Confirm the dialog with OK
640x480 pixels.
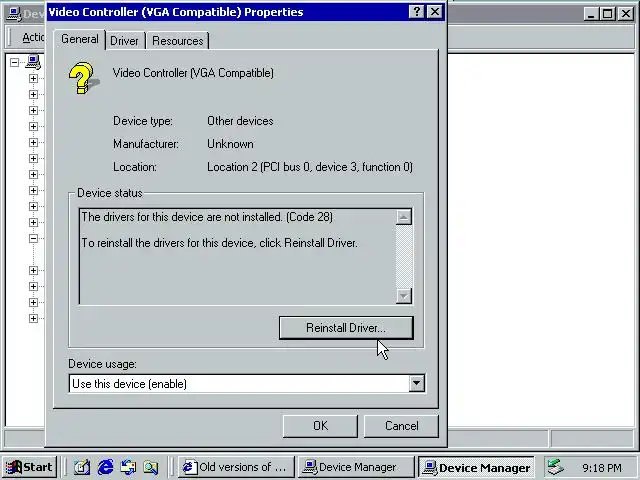pyautogui.click(x=320, y=426)
